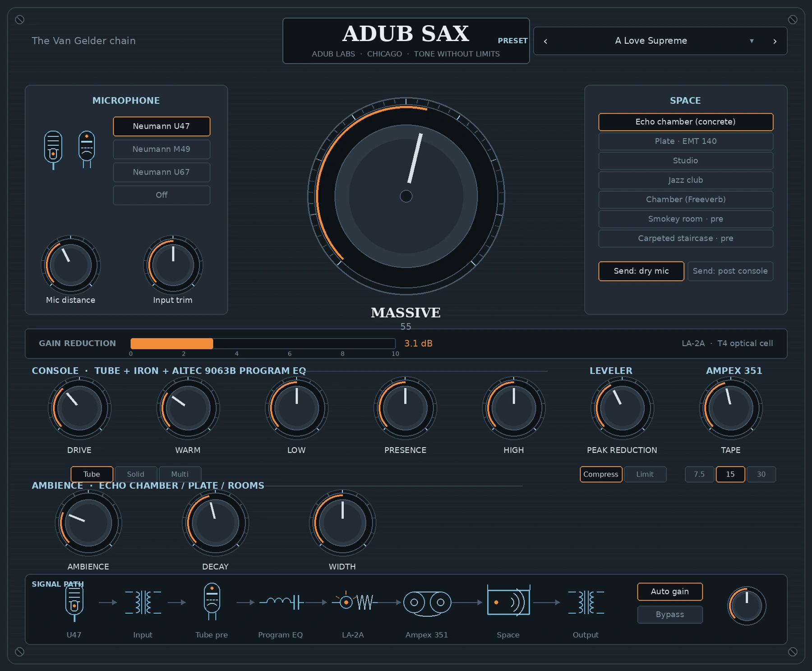Click the Bypass button
812x671 pixels.
(x=670, y=615)
